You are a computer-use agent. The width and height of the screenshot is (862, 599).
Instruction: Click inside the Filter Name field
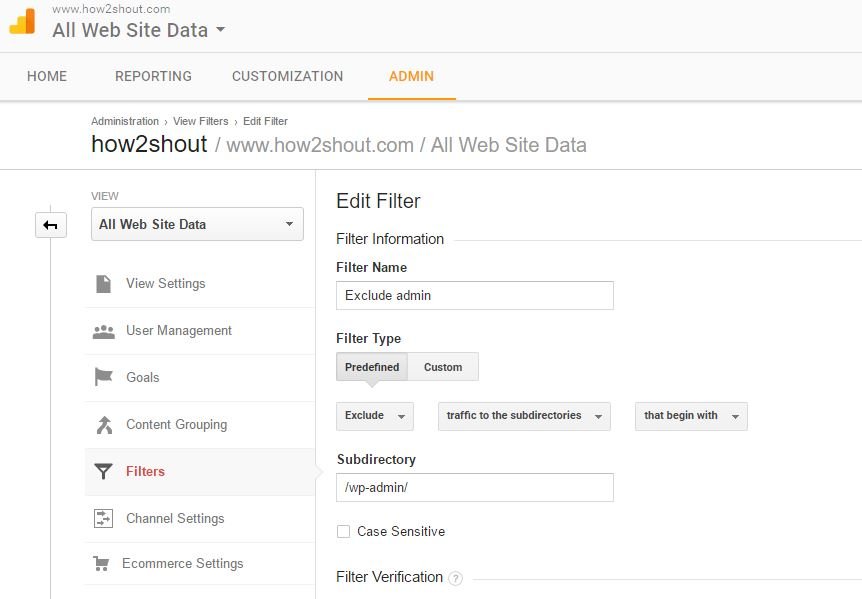tap(474, 295)
